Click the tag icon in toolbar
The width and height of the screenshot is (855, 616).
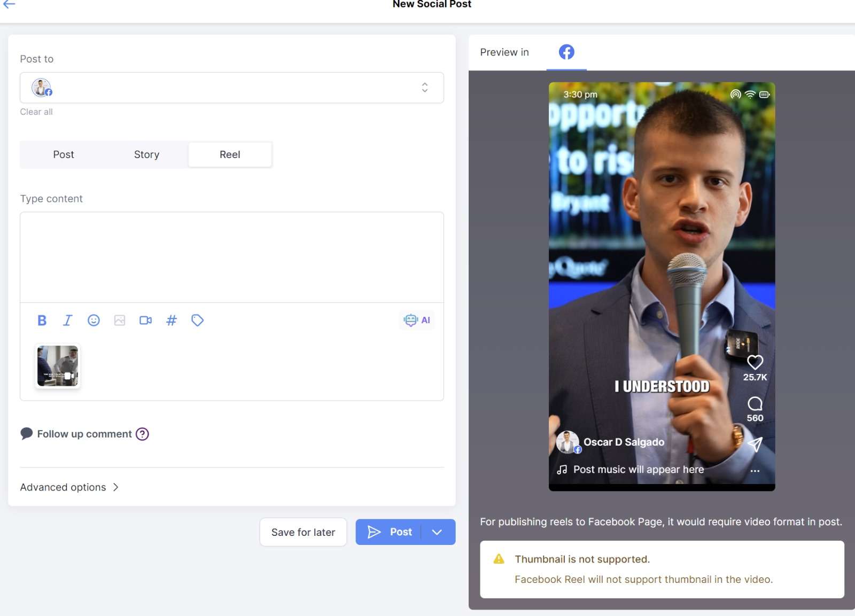(x=197, y=321)
